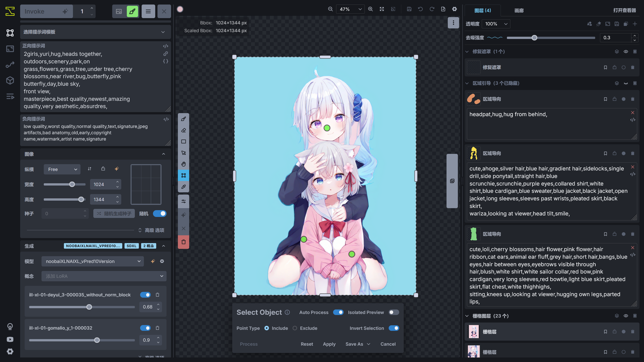Select the 图层 (4) tab
Viewport: 644px width, 362px height.
click(x=482, y=11)
